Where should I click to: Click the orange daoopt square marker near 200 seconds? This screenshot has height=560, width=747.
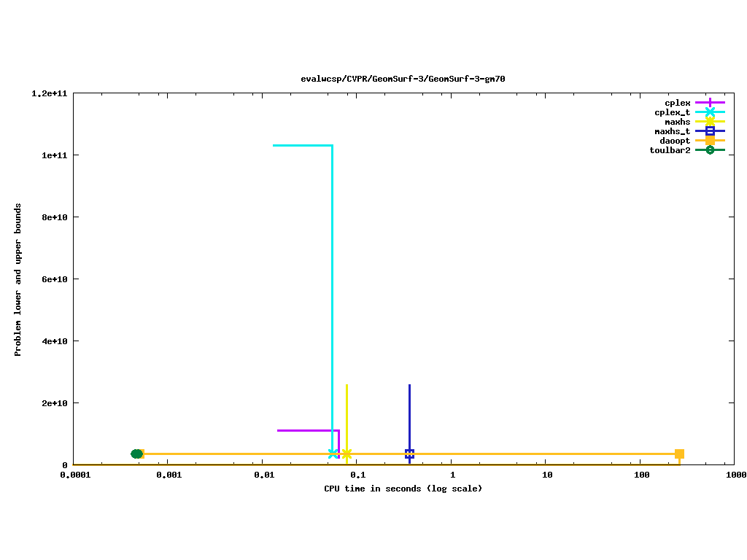click(x=679, y=454)
